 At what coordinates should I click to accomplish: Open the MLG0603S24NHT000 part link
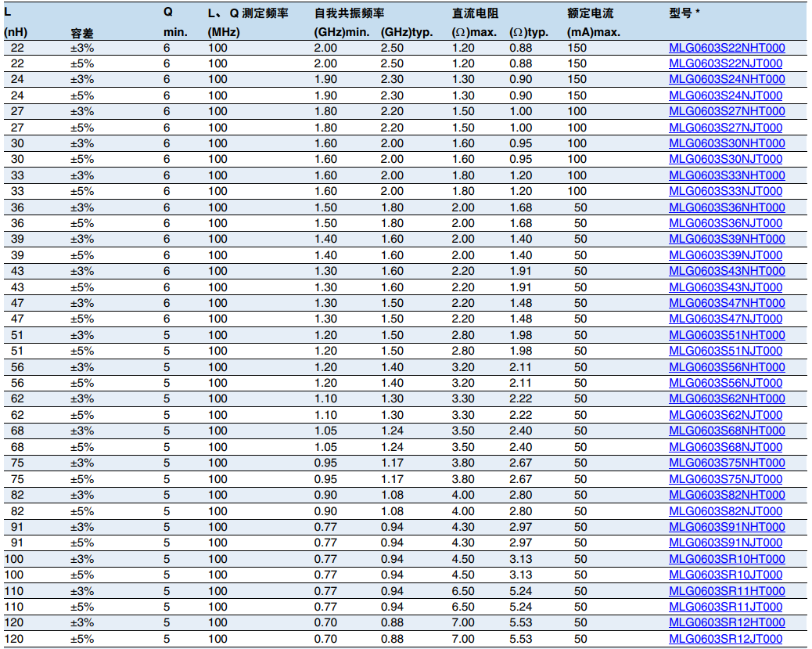(727, 79)
